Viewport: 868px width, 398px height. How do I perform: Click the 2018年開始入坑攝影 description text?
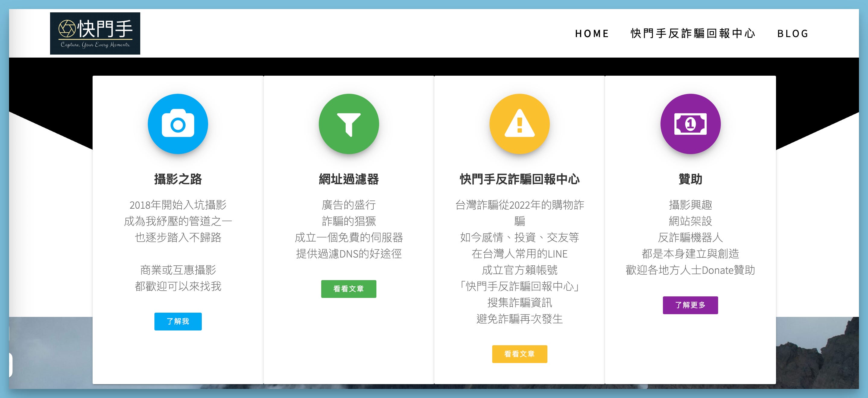coord(178,204)
